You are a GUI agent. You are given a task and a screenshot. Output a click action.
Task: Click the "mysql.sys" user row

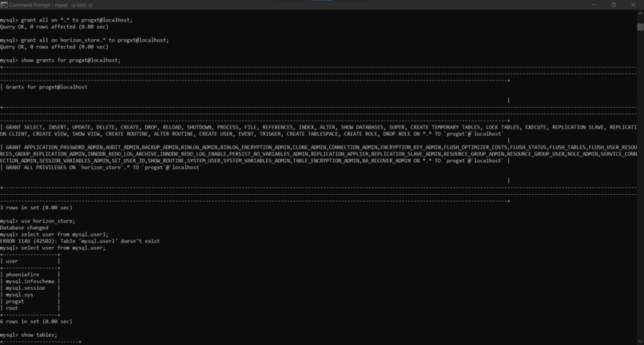[x=20, y=295]
